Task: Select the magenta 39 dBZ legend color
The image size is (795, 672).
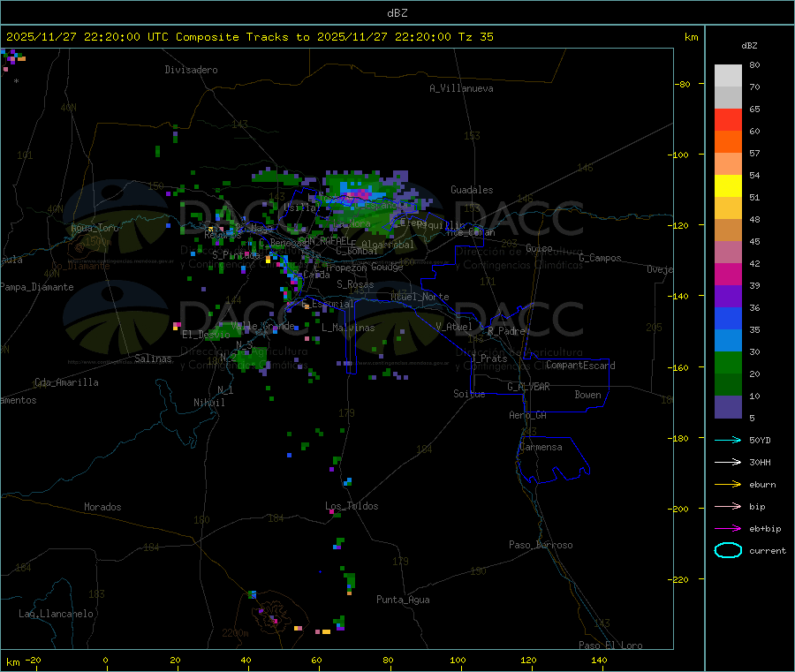Action: pos(728,274)
